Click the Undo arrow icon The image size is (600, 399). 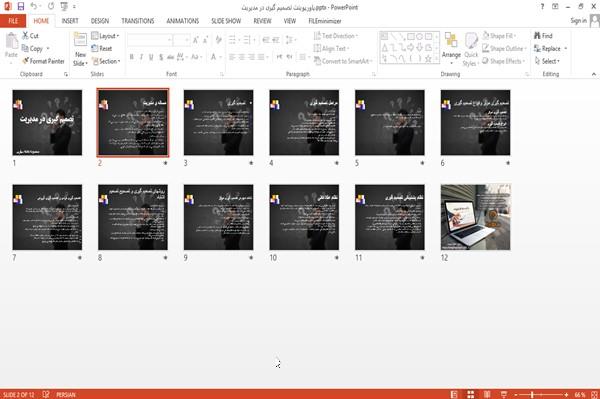point(34,6)
